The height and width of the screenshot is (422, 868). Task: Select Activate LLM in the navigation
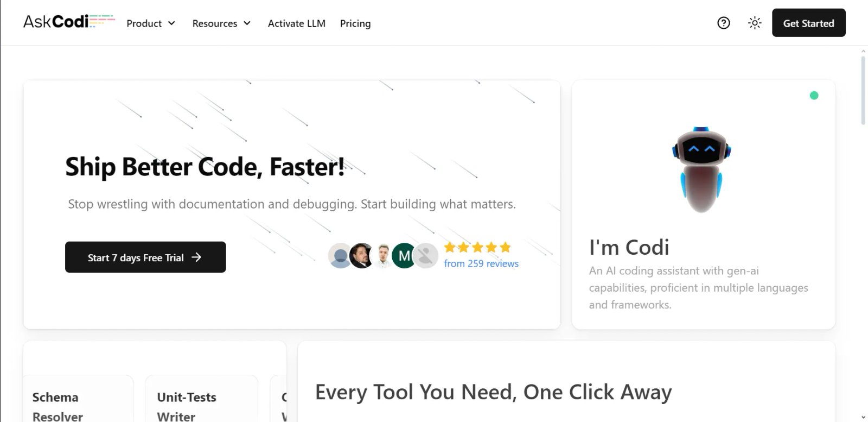coord(296,23)
